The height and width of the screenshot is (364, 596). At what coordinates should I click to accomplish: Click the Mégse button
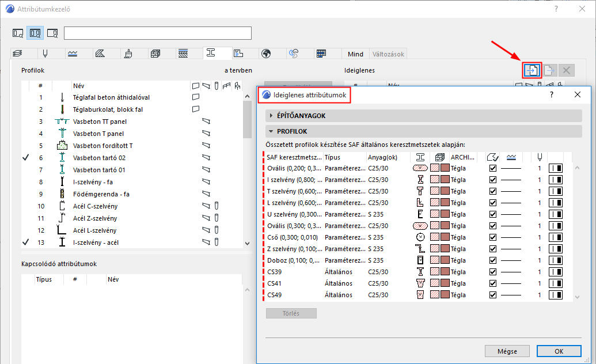coord(507,351)
